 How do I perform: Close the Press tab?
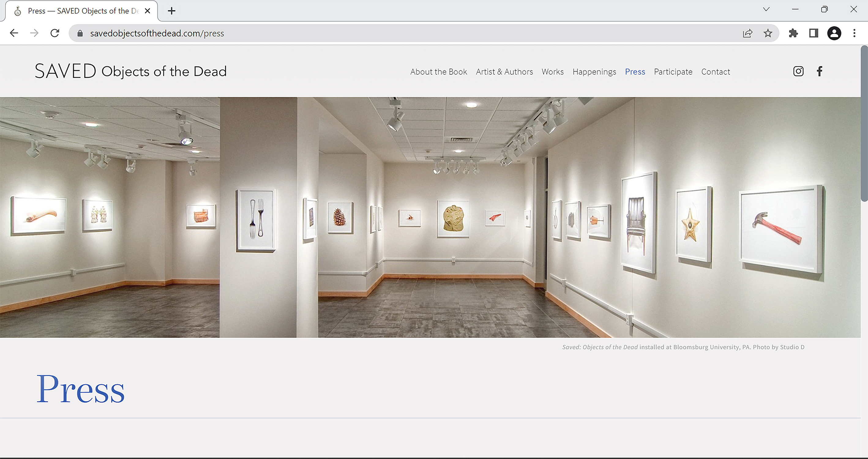(x=147, y=11)
